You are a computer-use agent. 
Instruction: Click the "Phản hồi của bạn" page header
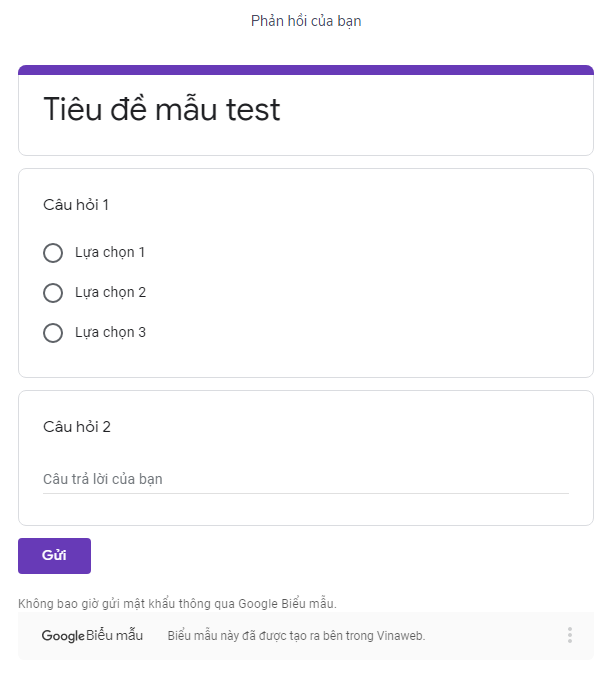click(306, 21)
